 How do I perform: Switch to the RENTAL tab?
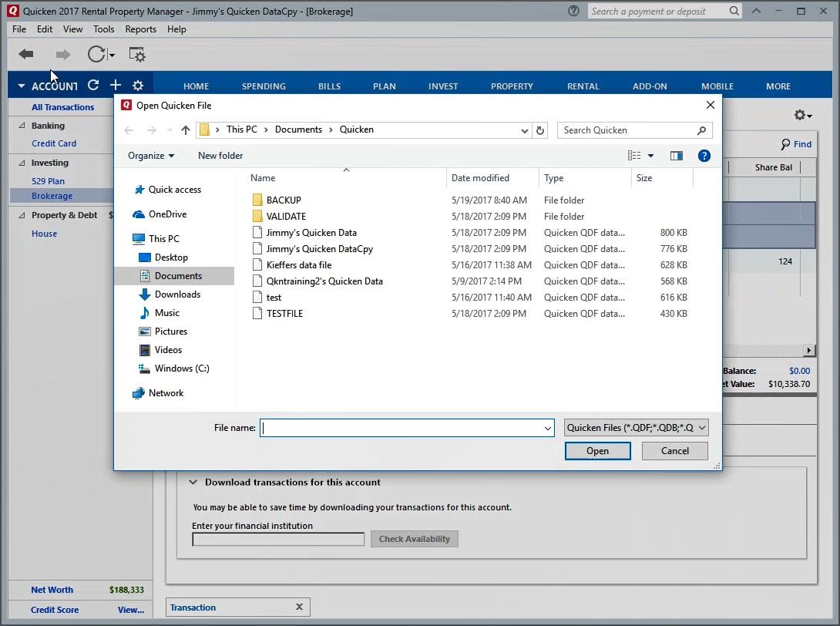click(583, 86)
